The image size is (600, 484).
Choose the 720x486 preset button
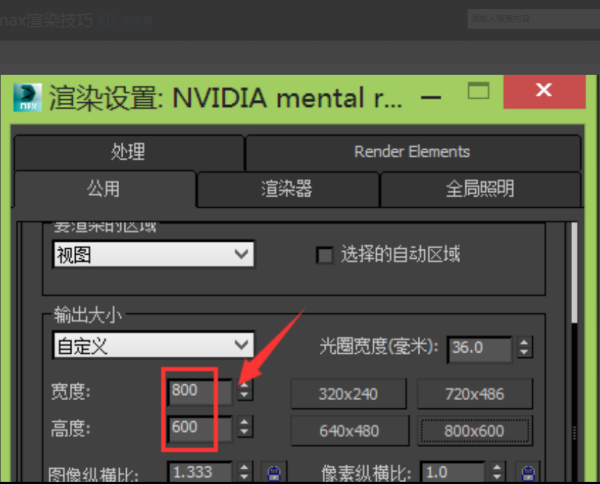pyautogui.click(x=474, y=394)
